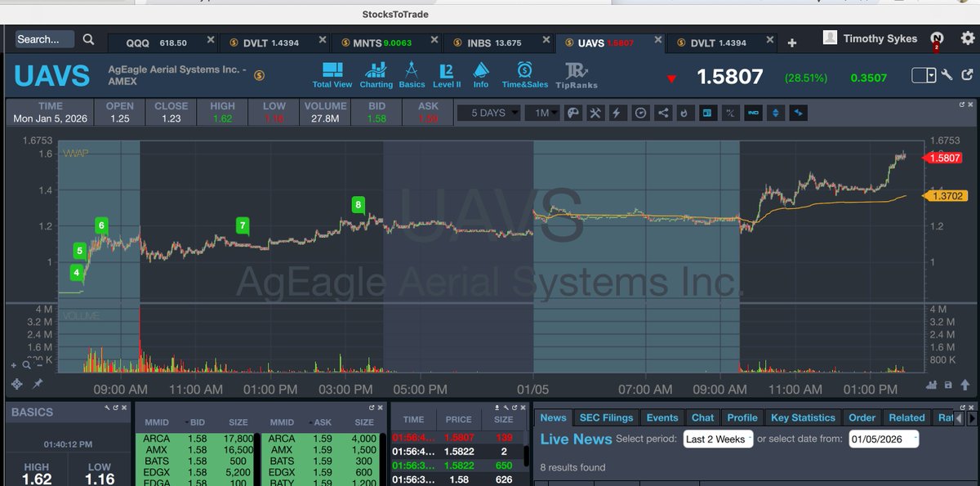Click the crosshair move icon below chart
This screenshot has height=486, width=980.
pyautogui.click(x=16, y=384)
